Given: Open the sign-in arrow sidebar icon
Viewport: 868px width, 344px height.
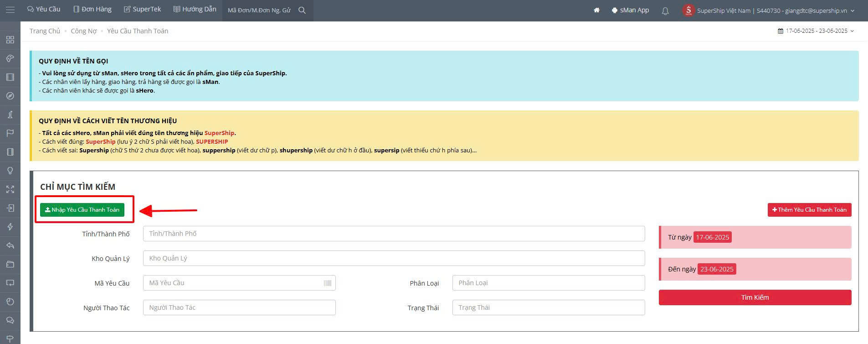Looking at the screenshot, I should coord(10,208).
